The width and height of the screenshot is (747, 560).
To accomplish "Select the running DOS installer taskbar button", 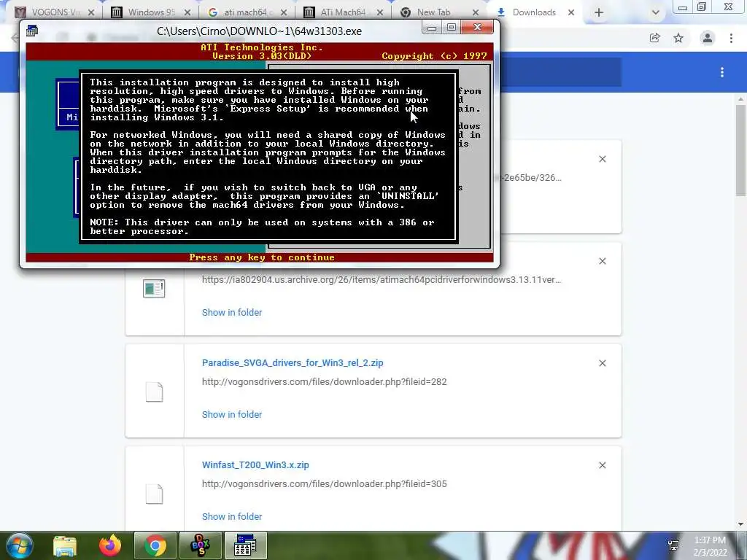I will tap(245, 545).
